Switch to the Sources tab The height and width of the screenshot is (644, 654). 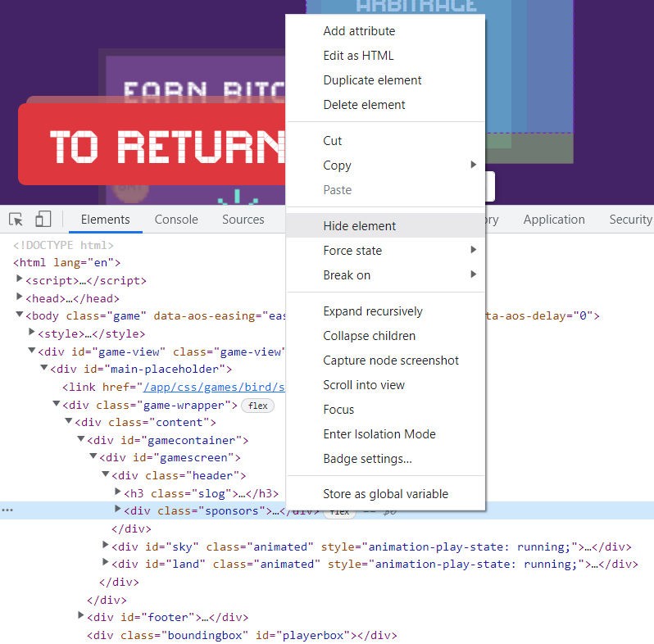coord(243,220)
